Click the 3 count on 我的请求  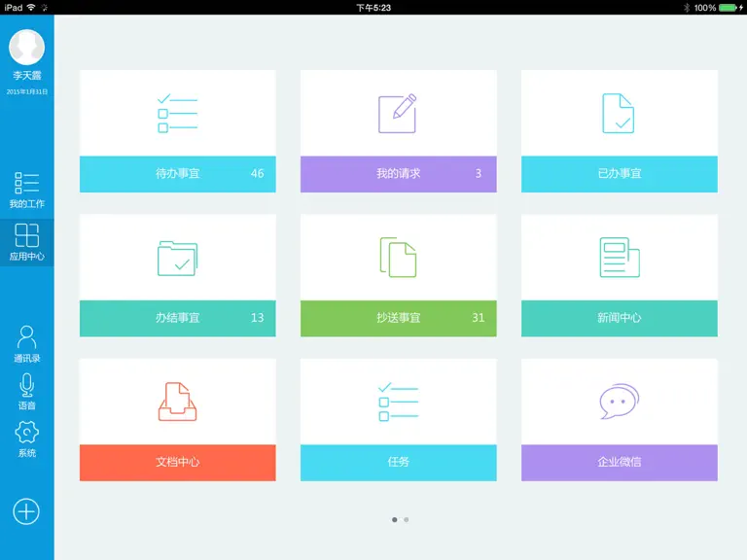[479, 173]
